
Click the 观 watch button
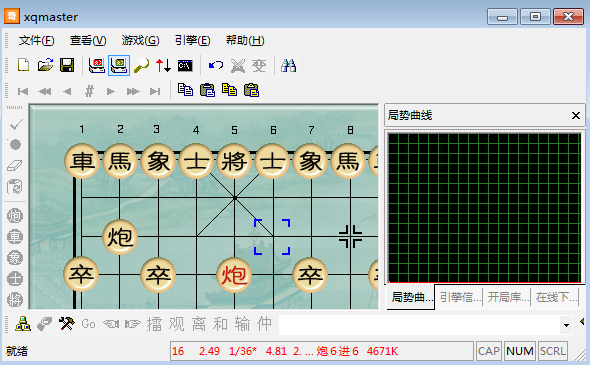(176, 324)
